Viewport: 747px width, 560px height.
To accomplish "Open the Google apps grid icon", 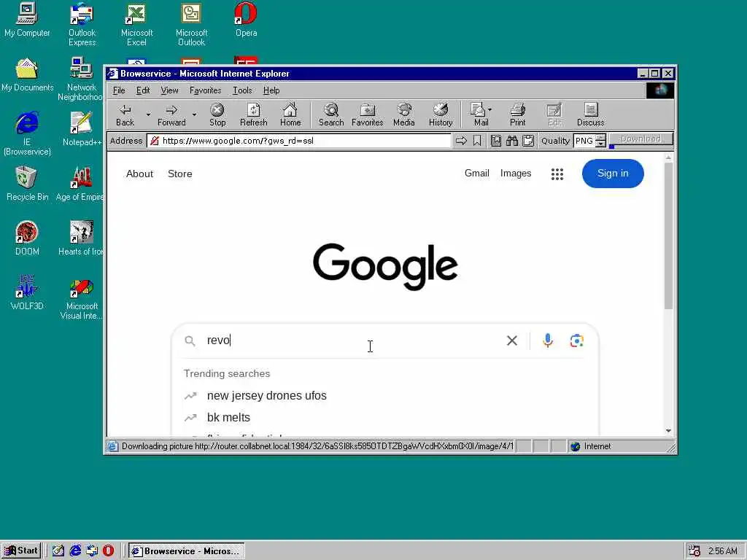I will pos(557,174).
